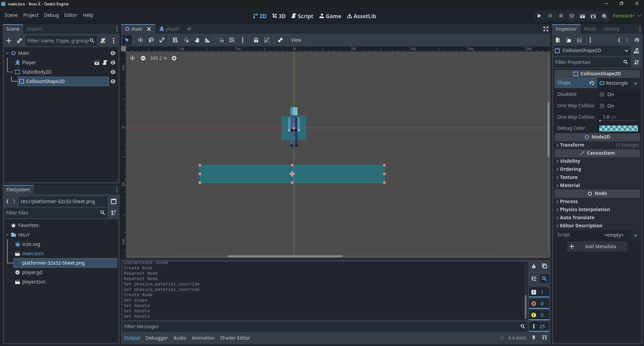The width and height of the screenshot is (644, 346).
Task: Activate the Rotate Mode tool
Action: (151, 40)
